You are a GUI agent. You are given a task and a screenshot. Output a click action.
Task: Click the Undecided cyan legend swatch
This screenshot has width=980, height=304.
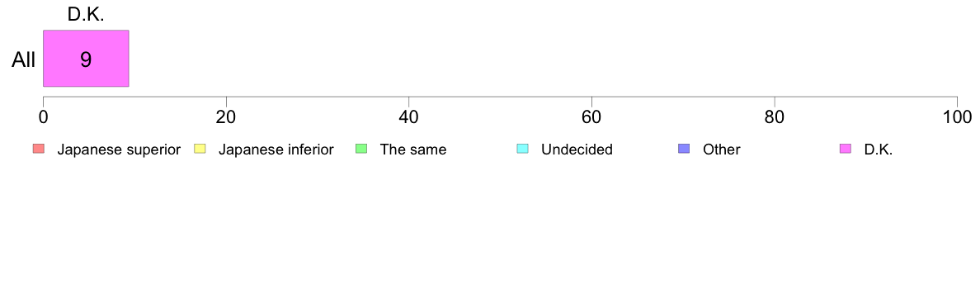(x=522, y=149)
